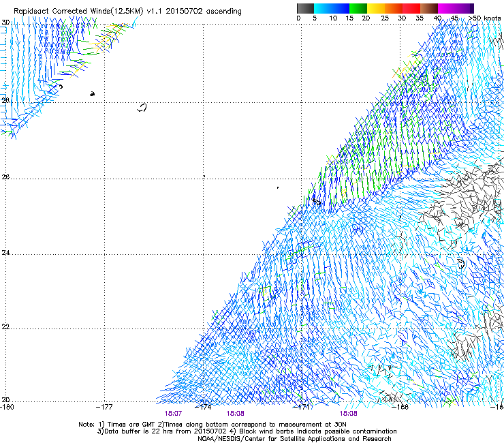The height and width of the screenshot is (443, 504).
Task: Click the '10' legend tick label
Action: [x=333, y=18]
